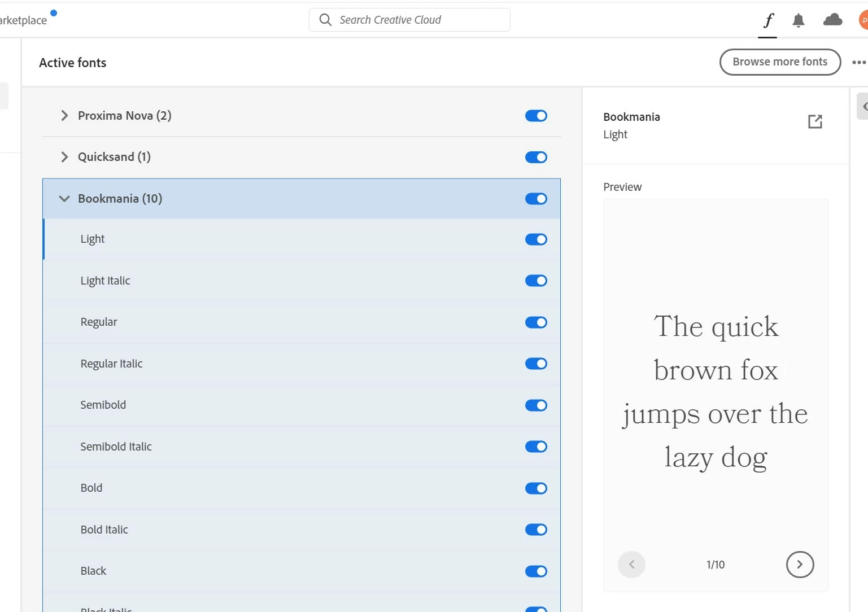Deactivate Bookmania Light font

(536, 239)
